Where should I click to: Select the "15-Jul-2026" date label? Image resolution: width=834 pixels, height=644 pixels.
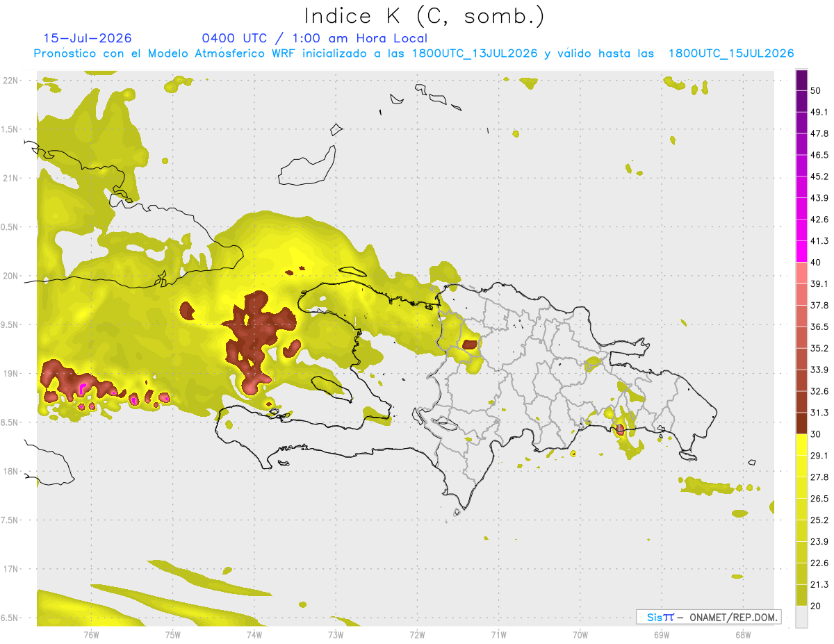tap(88, 38)
